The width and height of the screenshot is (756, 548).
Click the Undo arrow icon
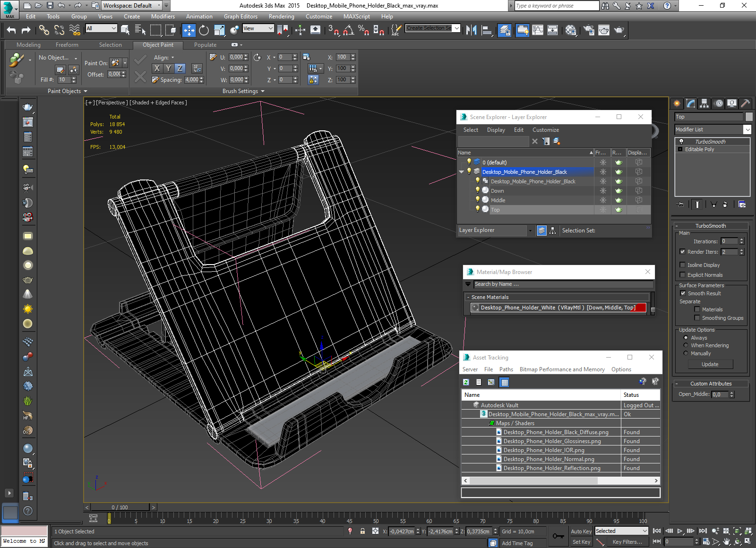click(x=11, y=30)
